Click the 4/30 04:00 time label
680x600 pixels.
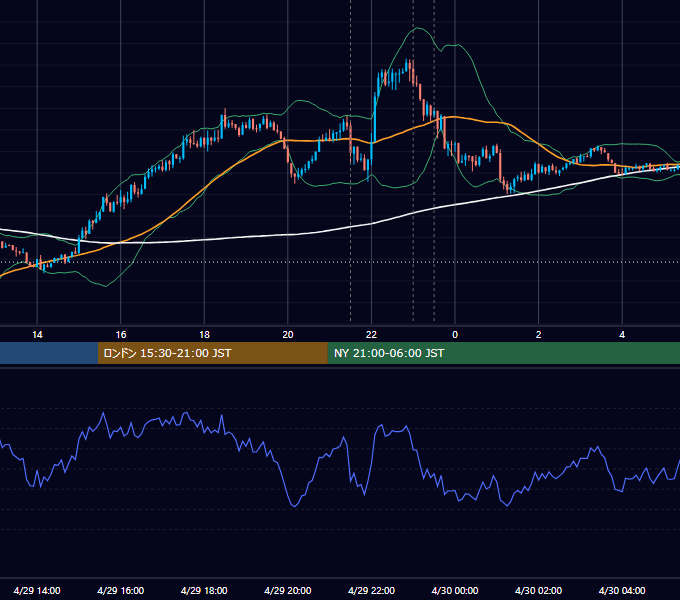(x=622, y=590)
